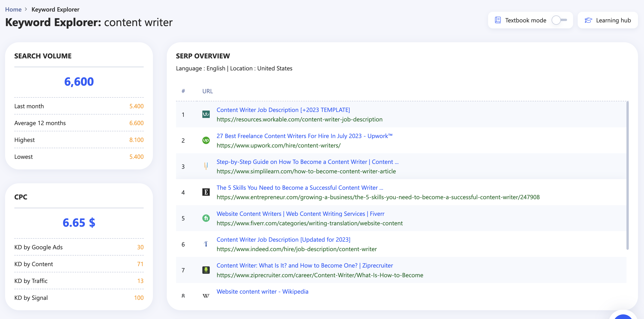Screen dimensions: 644x319
Task: Click the ziprecruiter.com career URL
Action: point(320,275)
